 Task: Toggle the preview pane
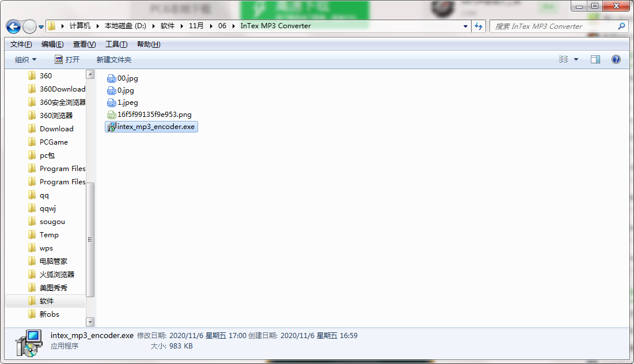coord(595,59)
